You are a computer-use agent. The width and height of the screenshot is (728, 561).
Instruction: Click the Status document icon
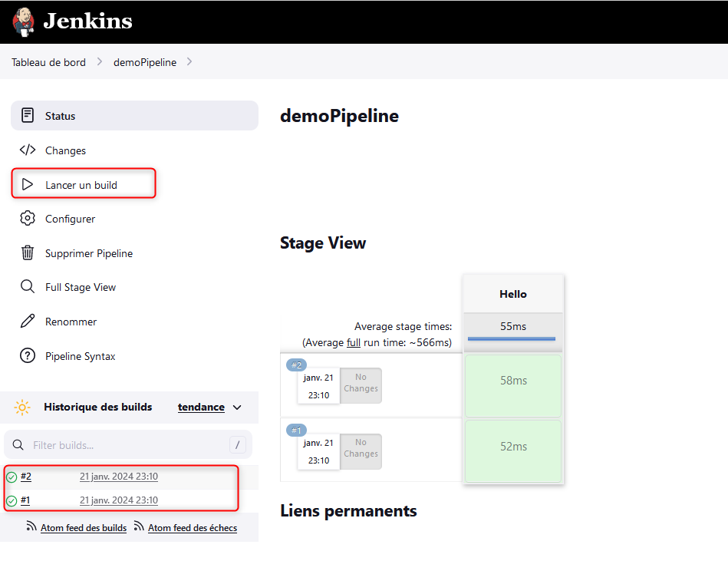point(28,115)
